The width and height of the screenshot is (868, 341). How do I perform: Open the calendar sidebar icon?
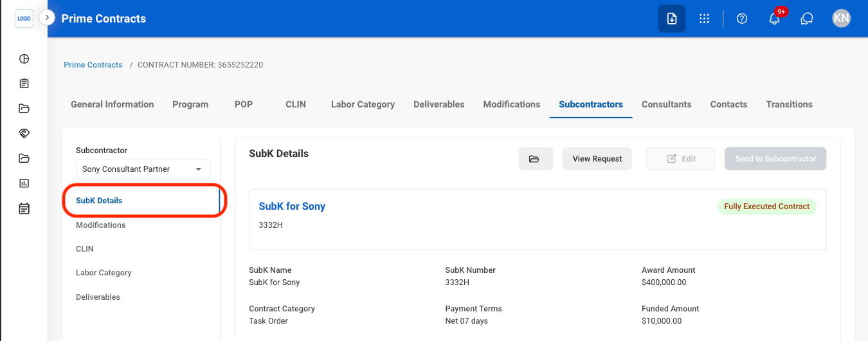pos(24,208)
